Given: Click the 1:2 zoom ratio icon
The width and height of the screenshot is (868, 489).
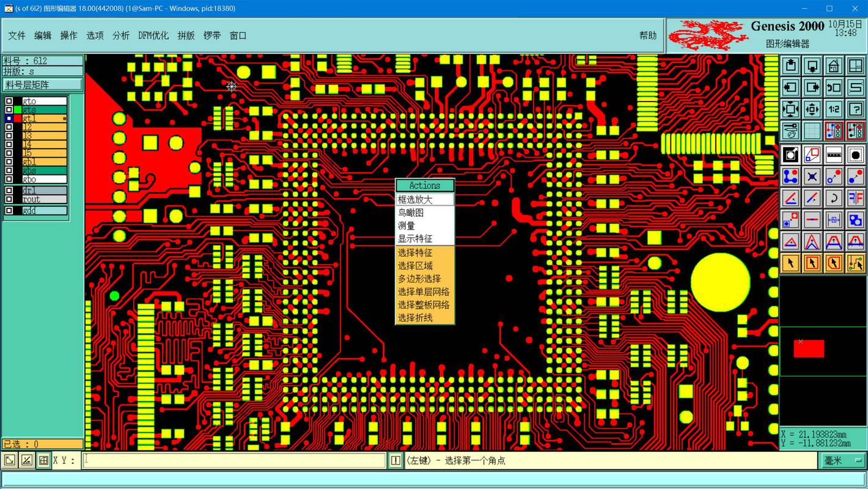Looking at the screenshot, I should pyautogui.click(x=833, y=109).
